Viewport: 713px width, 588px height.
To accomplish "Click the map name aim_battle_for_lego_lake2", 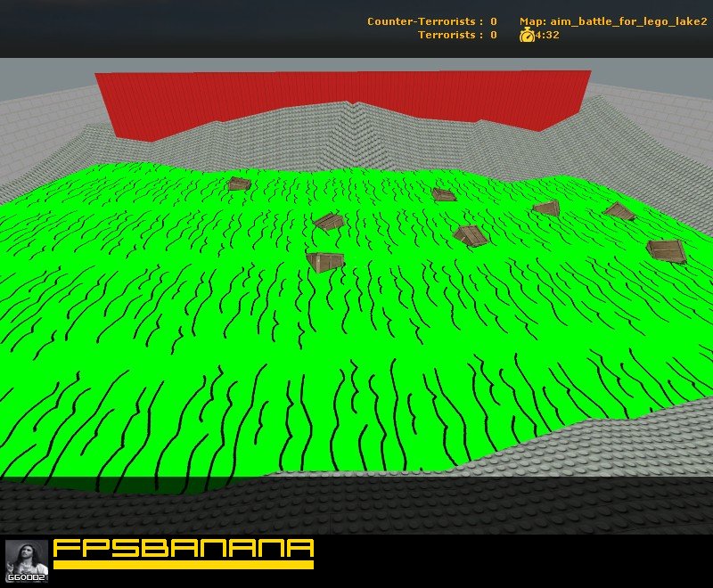I will point(613,21).
